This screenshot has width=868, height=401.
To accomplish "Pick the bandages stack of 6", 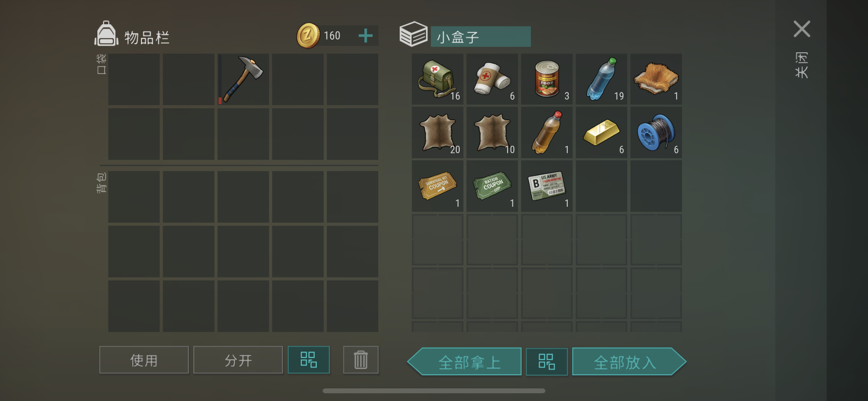I will pyautogui.click(x=492, y=79).
